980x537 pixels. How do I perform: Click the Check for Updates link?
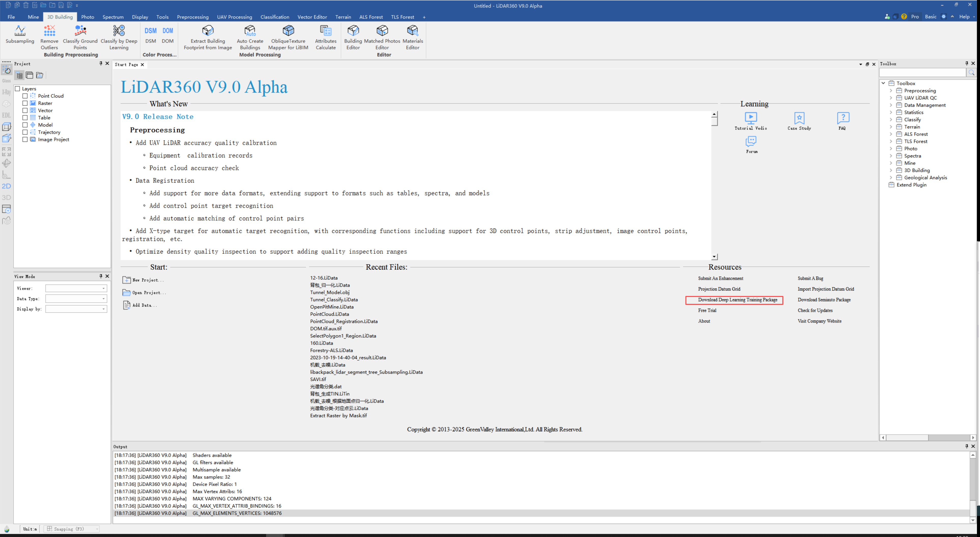coord(815,310)
